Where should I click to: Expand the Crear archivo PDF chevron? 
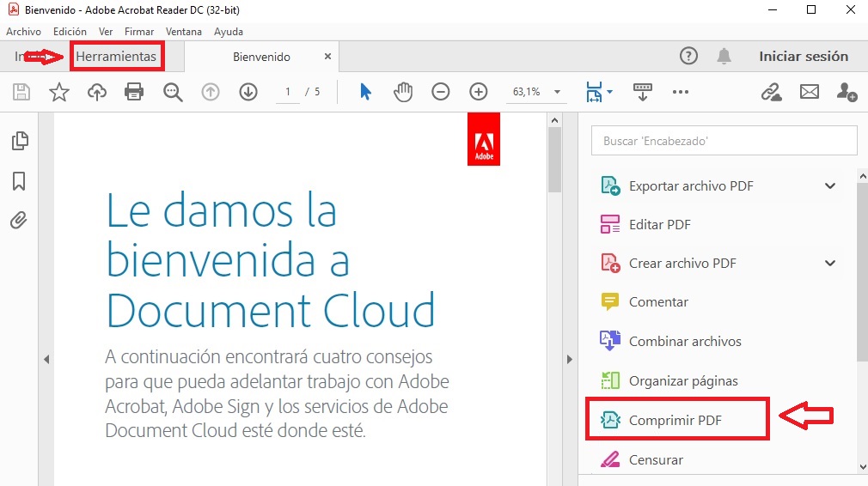click(x=830, y=264)
